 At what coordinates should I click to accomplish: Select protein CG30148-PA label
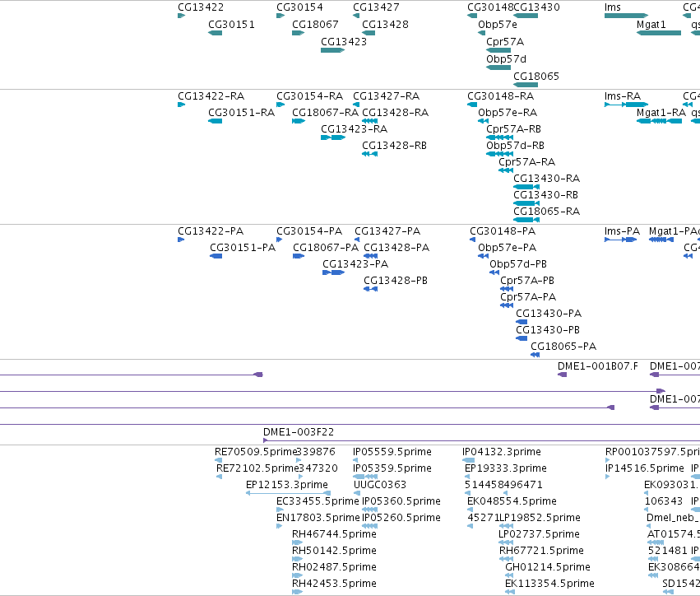(503, 231)
